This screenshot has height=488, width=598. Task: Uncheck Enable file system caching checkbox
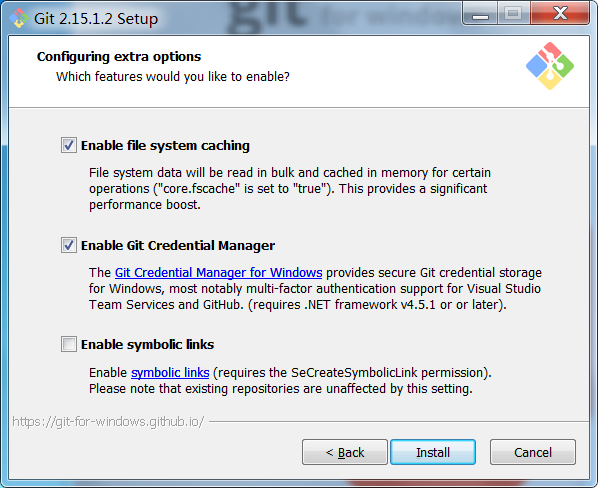coord(69,145)
